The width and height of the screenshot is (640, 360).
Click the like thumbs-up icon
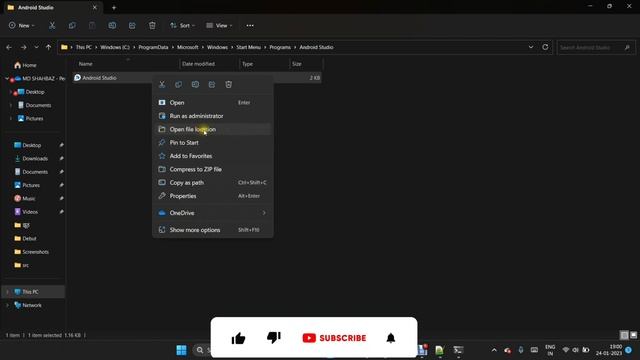click(238, 338)
